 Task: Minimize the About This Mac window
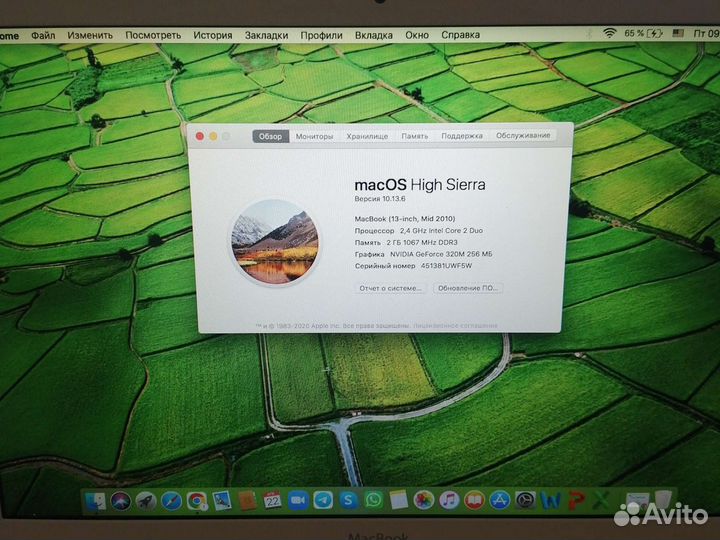click(x=213, y=136)
